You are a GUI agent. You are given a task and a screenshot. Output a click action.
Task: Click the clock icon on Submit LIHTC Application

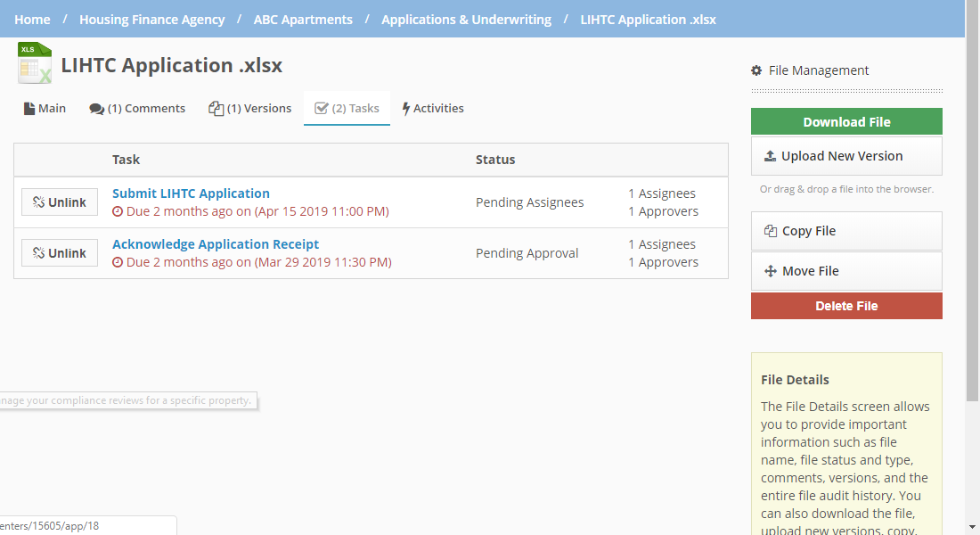coord(118,211)
